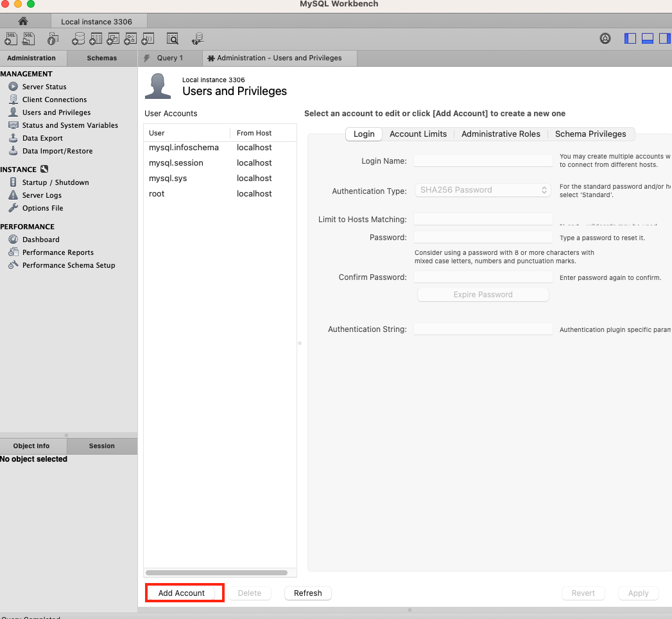This screenshot has height=619, width=672.
Task: Toggle the left sidebar panel icon
Action: pyautogui.click(x=630, y=39)
